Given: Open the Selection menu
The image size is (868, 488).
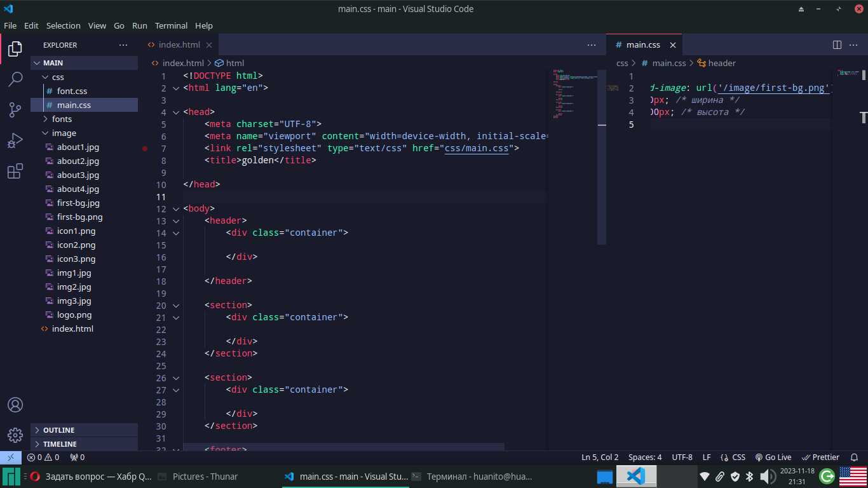Looking at the screenshot, I should pos(64,25).
